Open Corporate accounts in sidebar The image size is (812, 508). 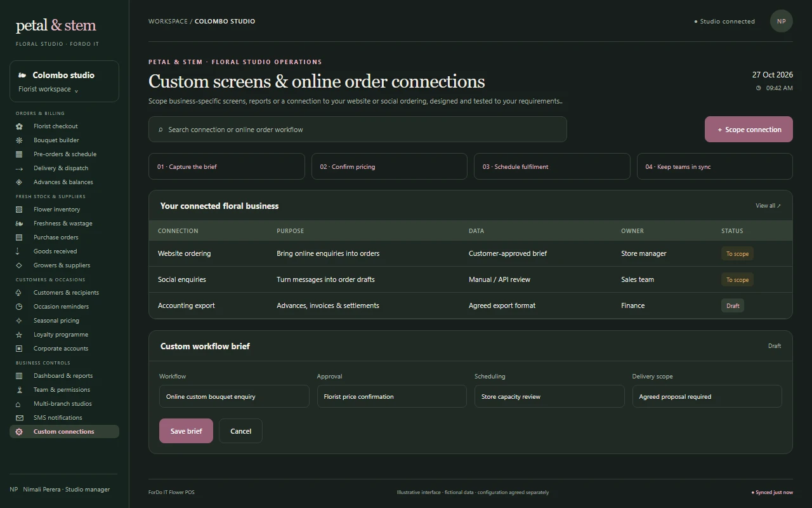pos(64,349)
